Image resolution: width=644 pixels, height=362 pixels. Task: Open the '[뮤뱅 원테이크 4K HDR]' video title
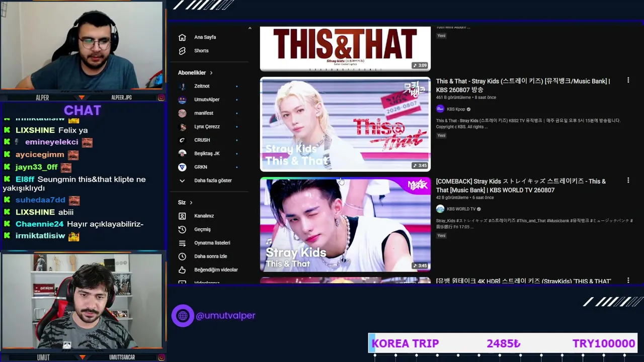tap(523, 281)
